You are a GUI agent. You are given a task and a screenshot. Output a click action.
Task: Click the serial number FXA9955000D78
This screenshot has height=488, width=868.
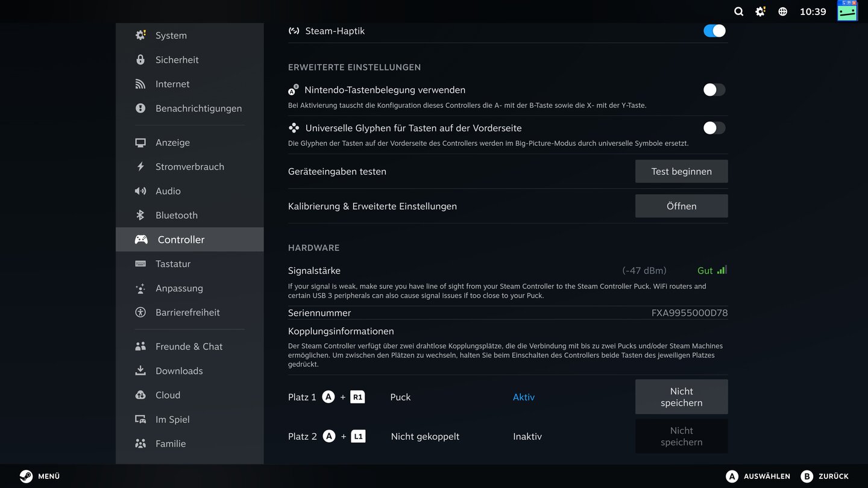pos(689,313)
